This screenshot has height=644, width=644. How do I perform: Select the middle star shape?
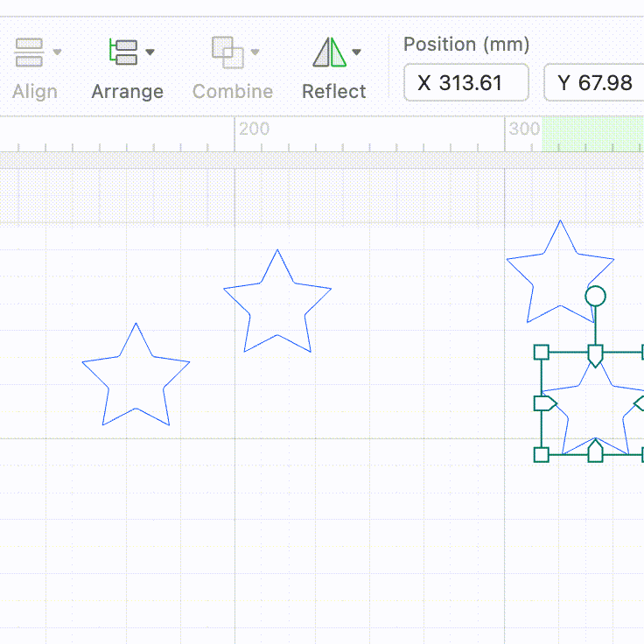(277, 301)
